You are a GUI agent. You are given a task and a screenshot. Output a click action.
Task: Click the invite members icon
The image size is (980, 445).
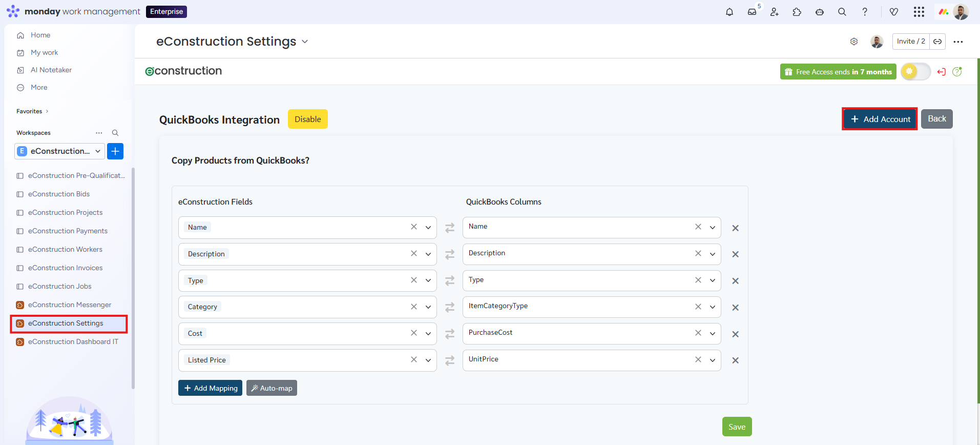(x=775, y=12)
